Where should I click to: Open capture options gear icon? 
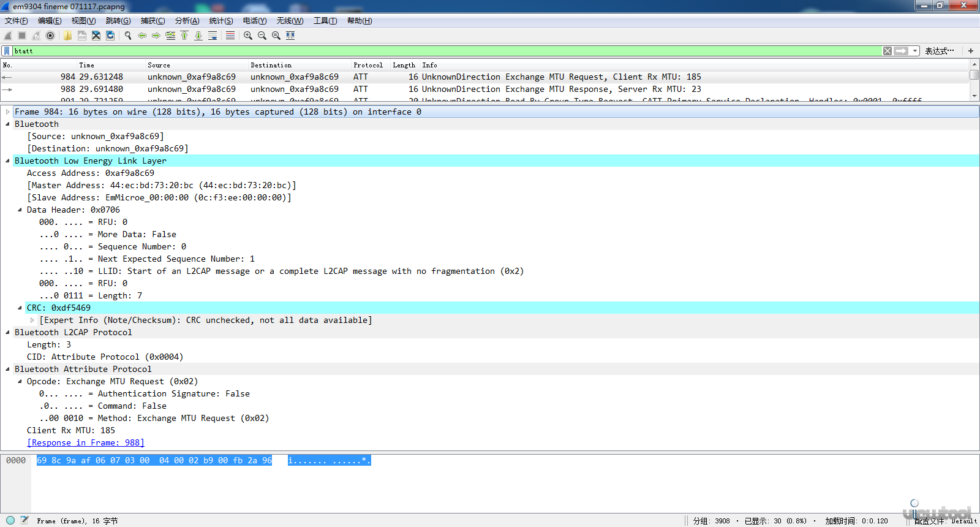click(x=50, y=36)
